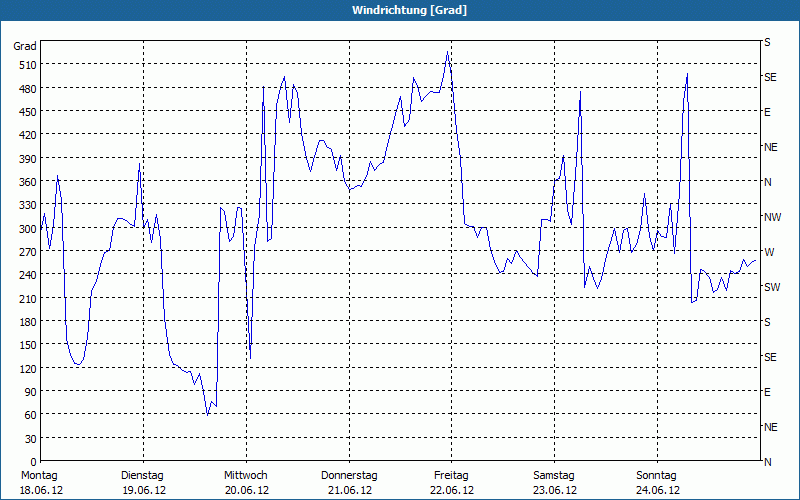Click the E compass label near 90
Screen dimensions: 800x500
pos(767,392)
